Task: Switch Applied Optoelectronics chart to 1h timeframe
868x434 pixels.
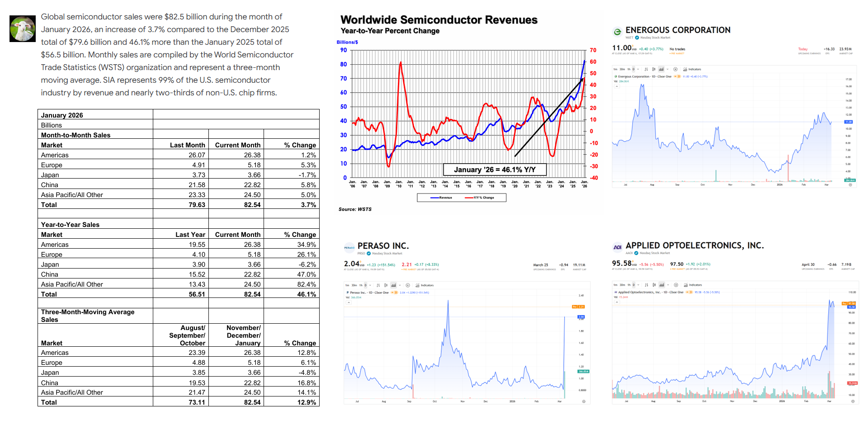Action: point(629,285)
